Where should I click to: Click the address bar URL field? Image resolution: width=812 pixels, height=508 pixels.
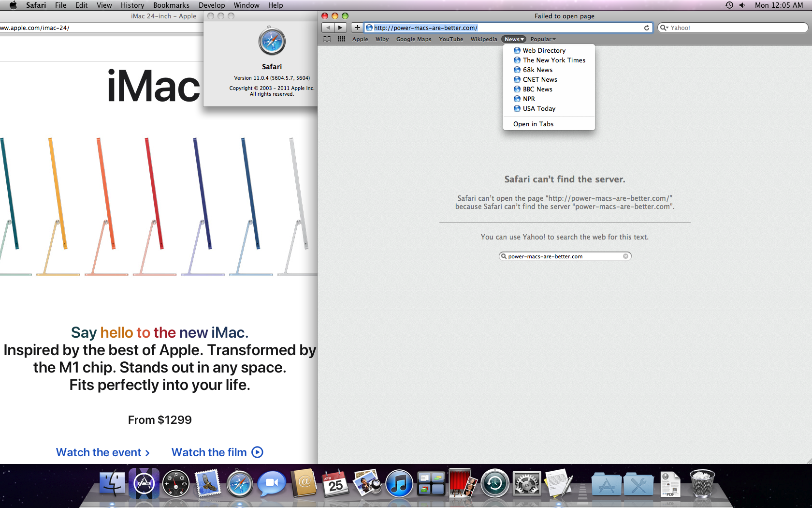507,28
